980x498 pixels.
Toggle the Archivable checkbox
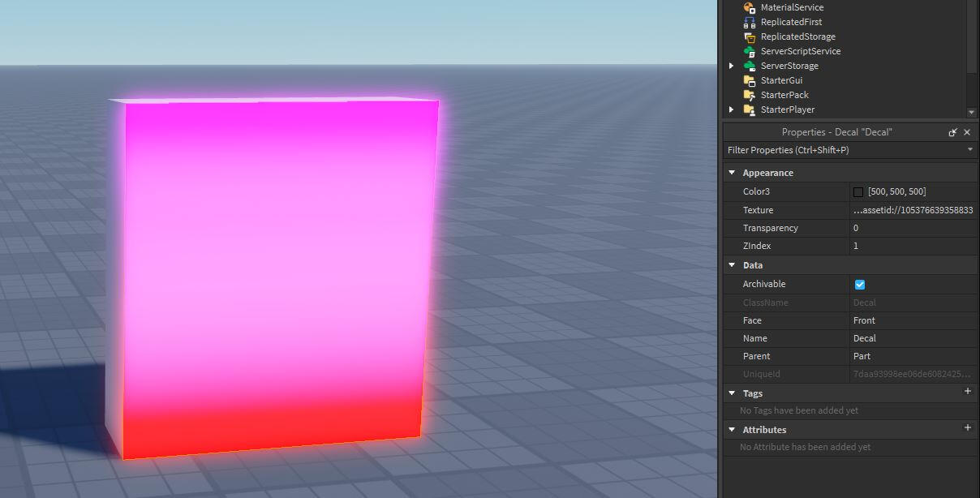click(860, 285)
